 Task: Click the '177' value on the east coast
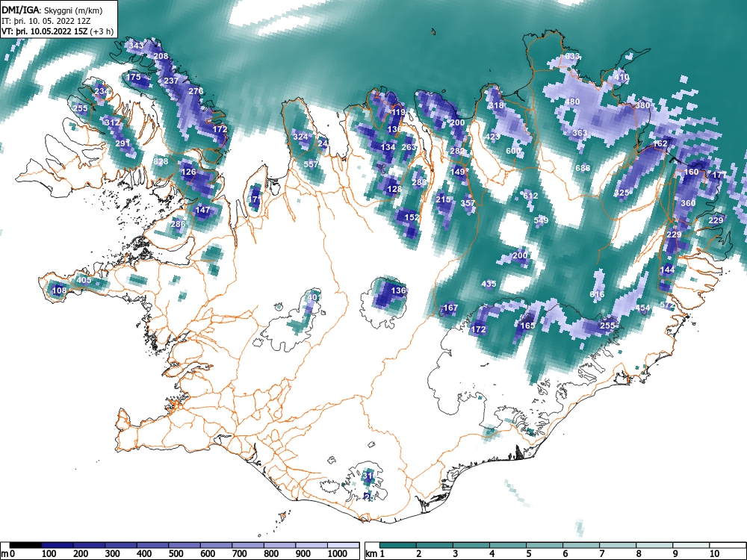[x=719, y=175]
